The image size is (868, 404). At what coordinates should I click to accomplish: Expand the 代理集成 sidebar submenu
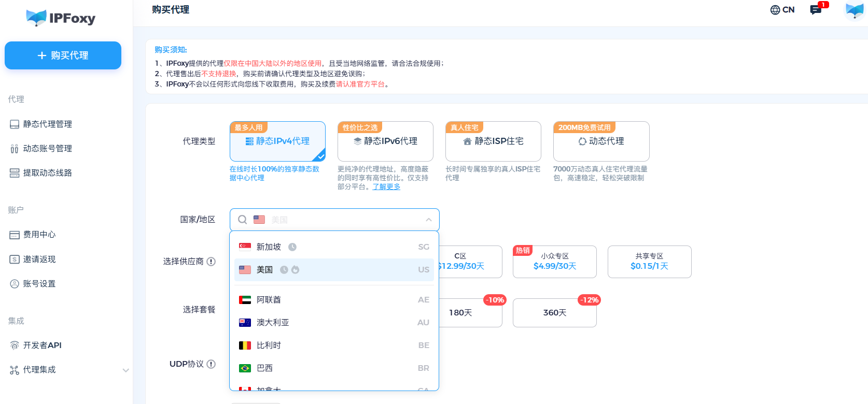point(125,370)
